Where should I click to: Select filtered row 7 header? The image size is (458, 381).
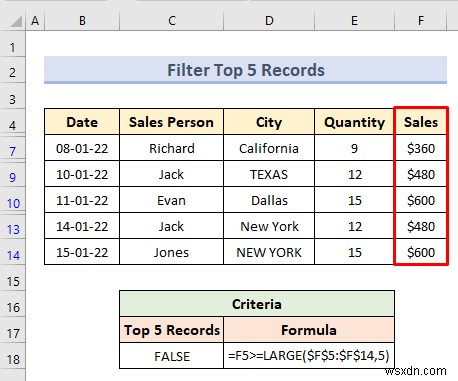13,148
